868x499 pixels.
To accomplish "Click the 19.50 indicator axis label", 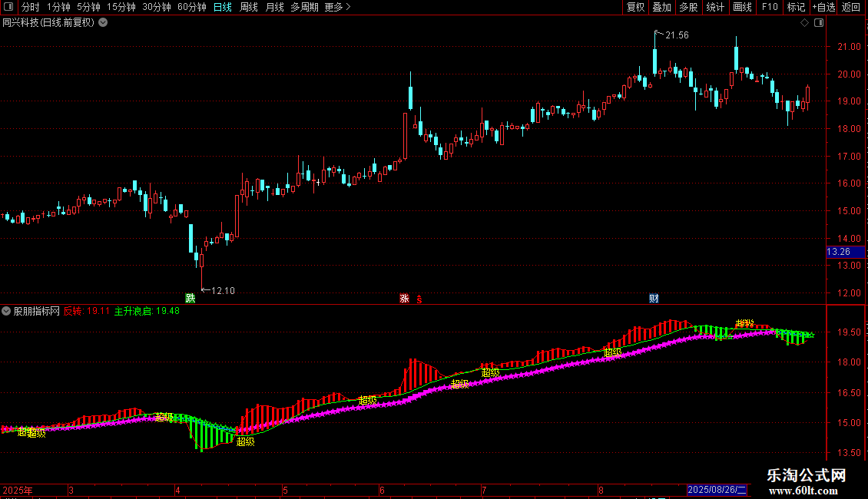I will point(849,332).
